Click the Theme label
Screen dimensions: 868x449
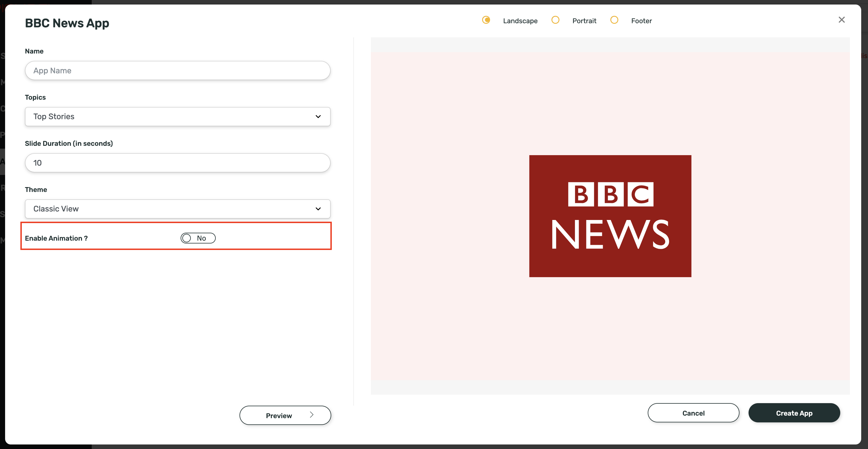click(36, 190)
